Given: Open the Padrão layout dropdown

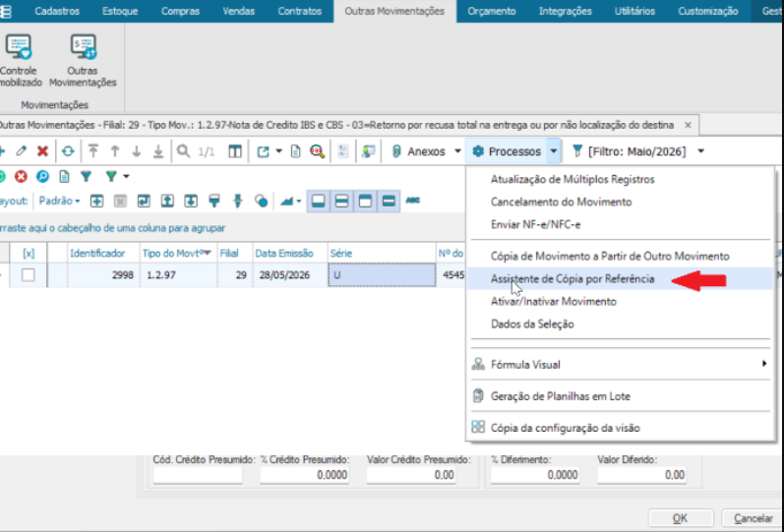Looking at the screenshot, I should (59, 201).
